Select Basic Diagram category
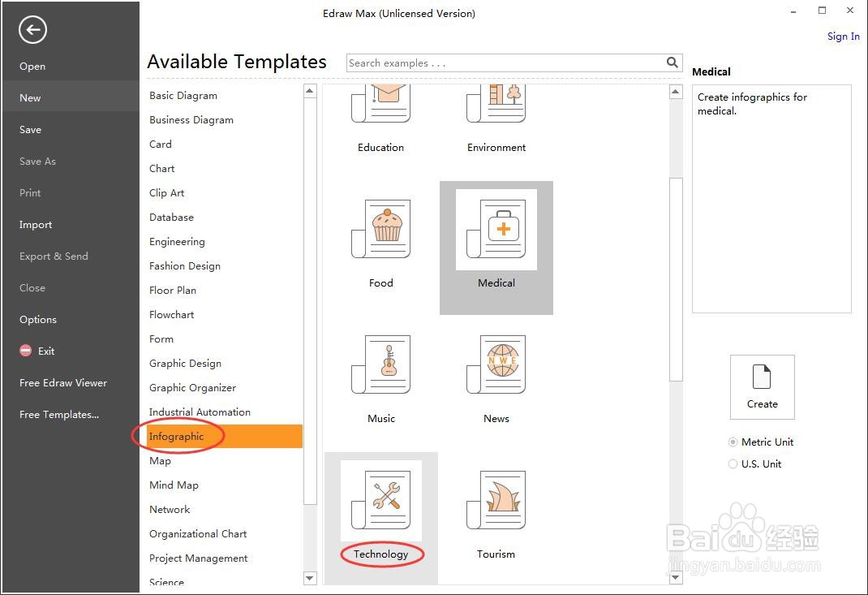The width and height of the screenshot is (868, 595). 183,95
